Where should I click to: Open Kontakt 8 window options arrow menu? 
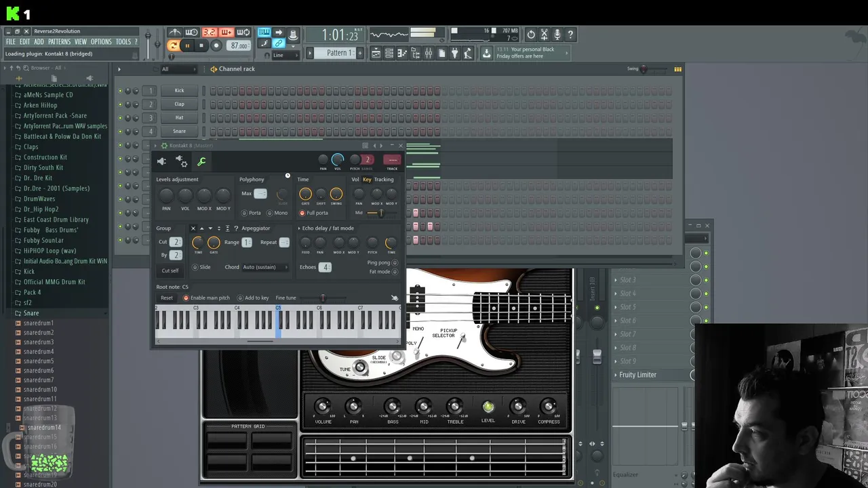point(155,146)
